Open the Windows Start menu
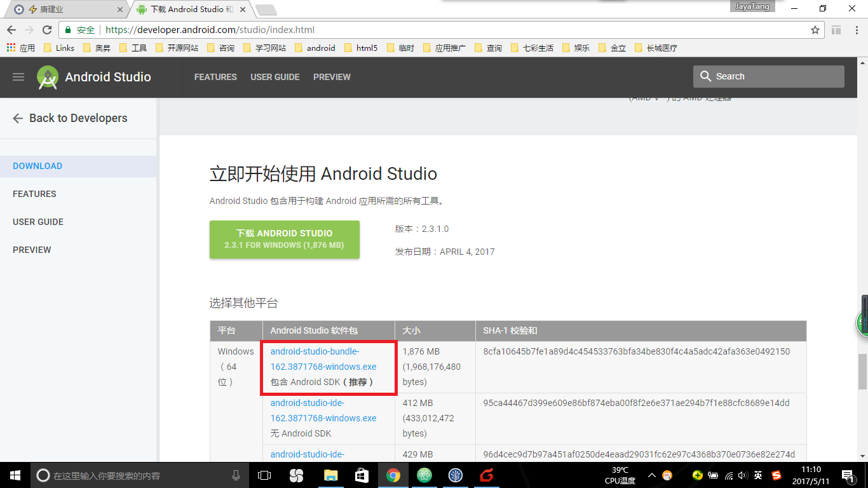Image resolution: width=868 pixels, height=488 pixels. tap(15, 475)
